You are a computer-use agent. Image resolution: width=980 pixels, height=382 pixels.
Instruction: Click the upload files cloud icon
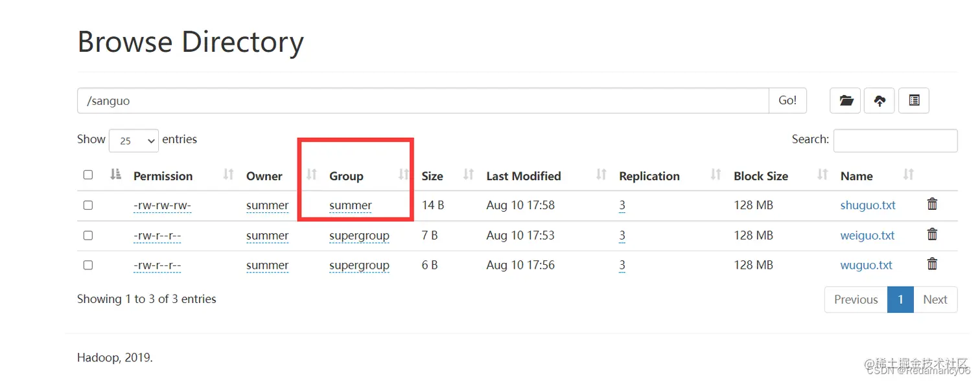coord(880,100)
